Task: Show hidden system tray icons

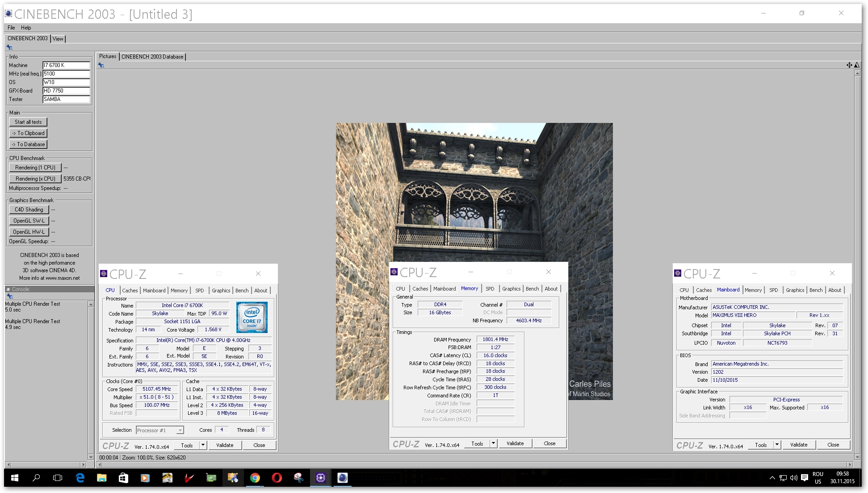Action: click(772, 478)
